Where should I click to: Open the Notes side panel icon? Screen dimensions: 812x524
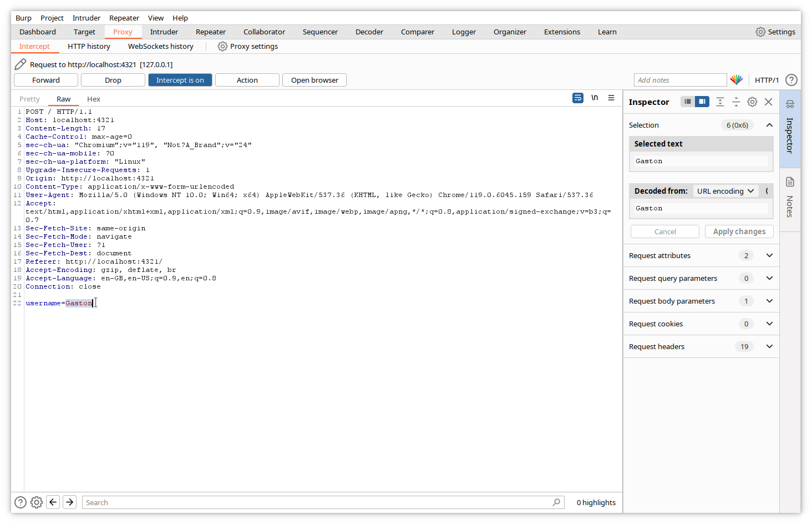(790, 182)
